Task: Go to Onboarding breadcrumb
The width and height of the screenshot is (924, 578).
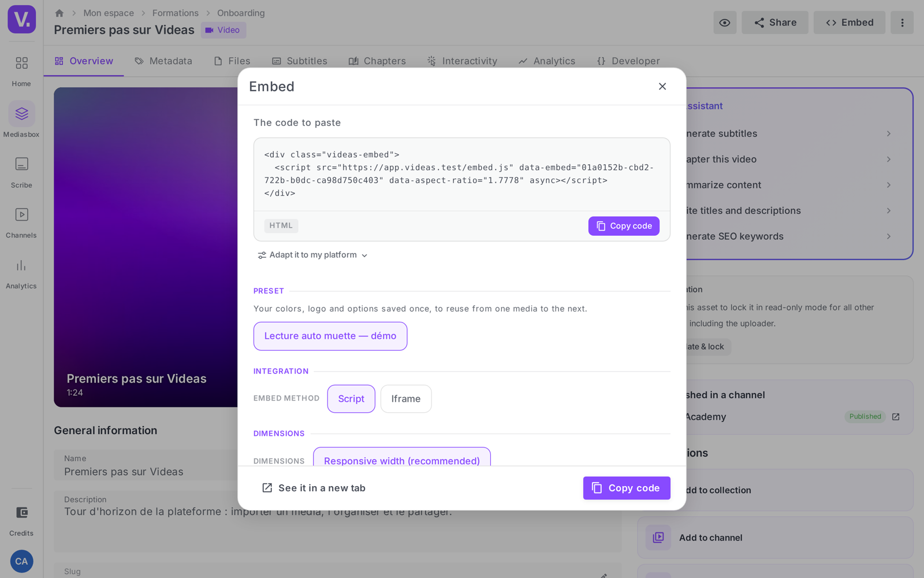Action: pyautogui.click(x=241, y=13)
